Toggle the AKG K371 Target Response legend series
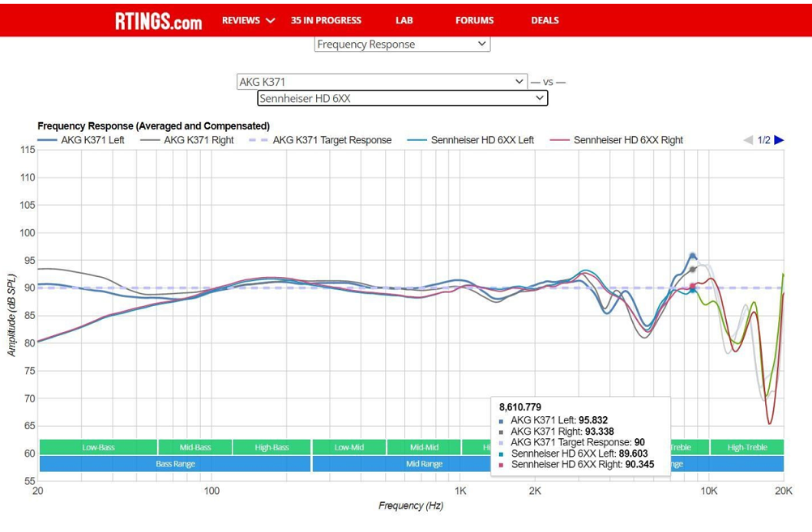Image resolution: width=812 pixels, height=532 pixels. [320, 140]
